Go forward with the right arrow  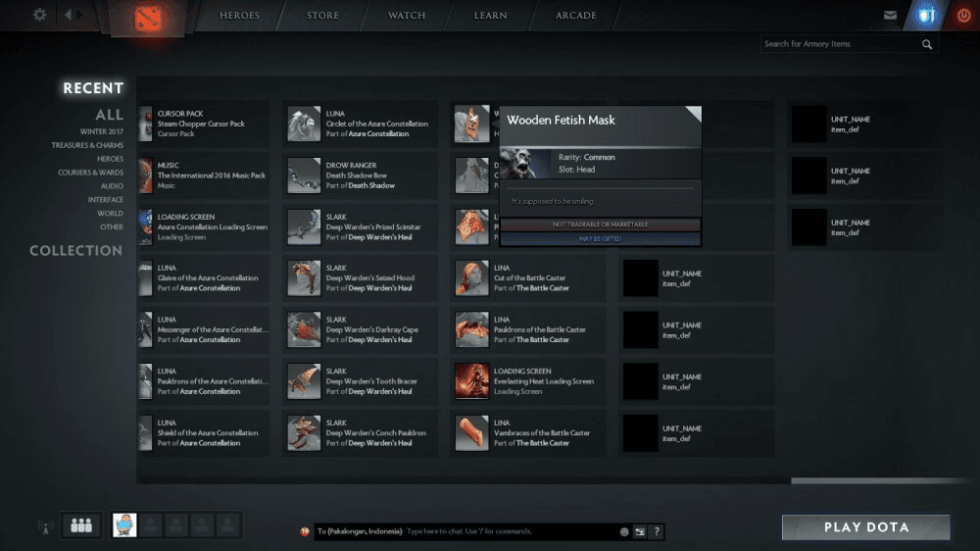(x=80, y=15)
